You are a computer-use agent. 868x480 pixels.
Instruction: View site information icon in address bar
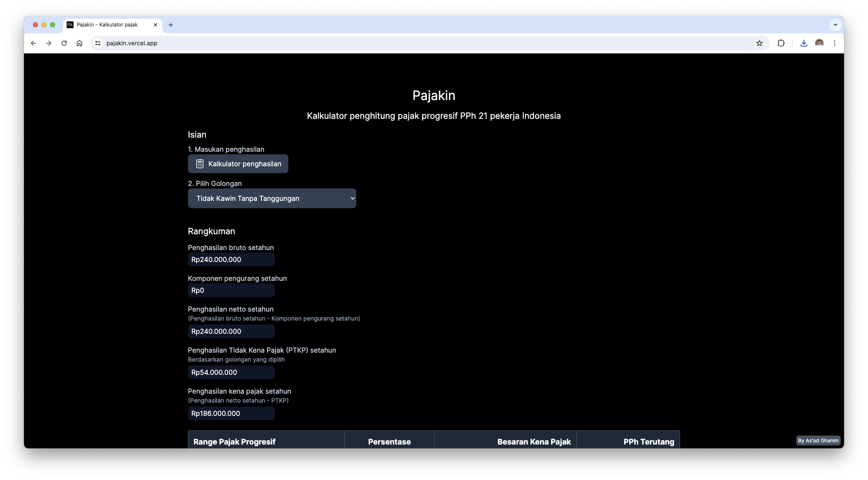pos(98,43)
